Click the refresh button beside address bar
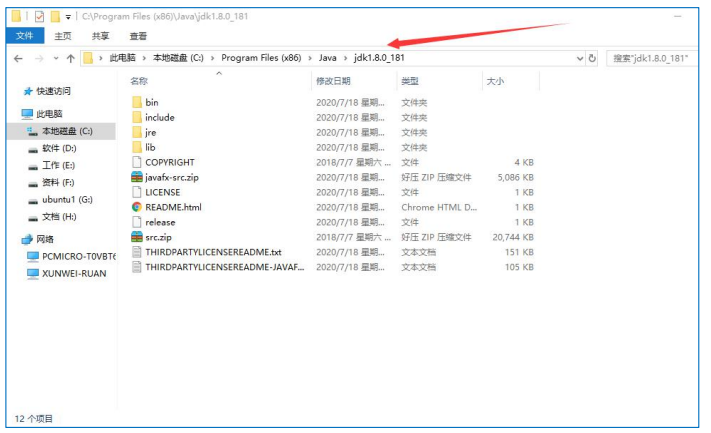Image resolution: width=711 pixels, height=433 pixels. coord(592,58)
